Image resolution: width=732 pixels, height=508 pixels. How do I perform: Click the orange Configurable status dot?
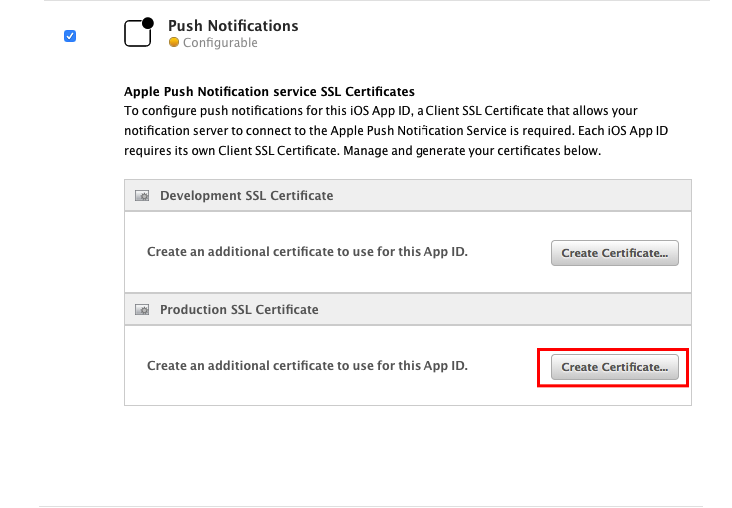click(x=174, y=43)
